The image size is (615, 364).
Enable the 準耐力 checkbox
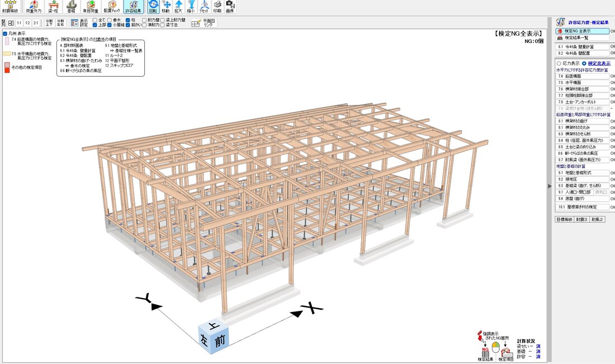[x=144, y=25]
